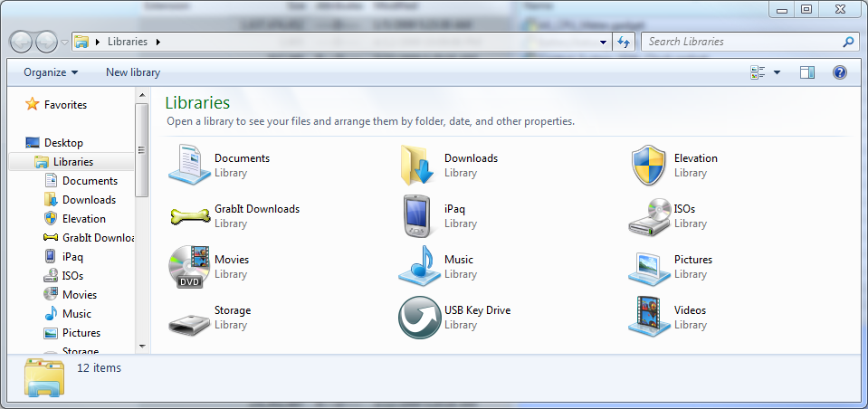Viewport: 868px width, 409px height.
Task: Open the Storage drive library icon
Action: pos(189,319)
